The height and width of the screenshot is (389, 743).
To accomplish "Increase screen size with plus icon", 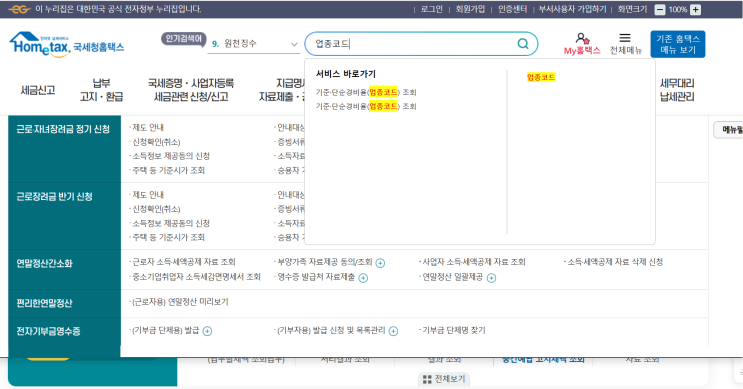I will pyautogui.click(x=695, y=9).
